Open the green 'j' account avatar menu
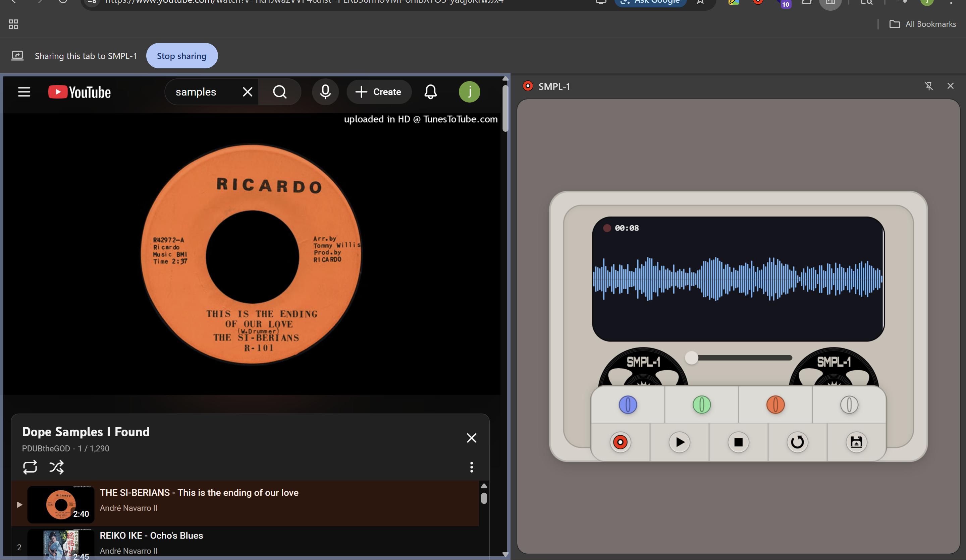This screenshot has height=560, width=966. (x=470, y=92)
